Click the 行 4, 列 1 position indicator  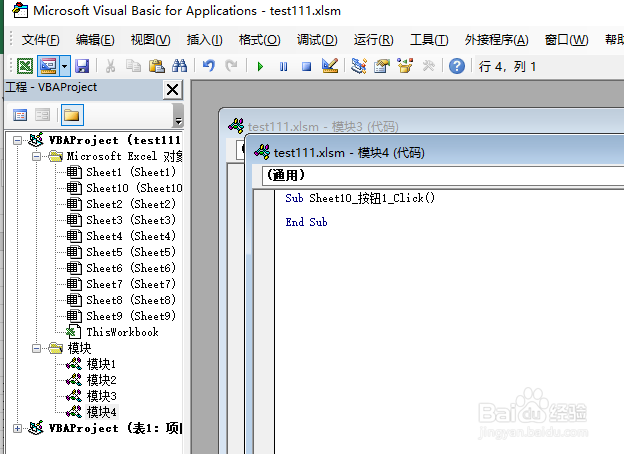507,66
